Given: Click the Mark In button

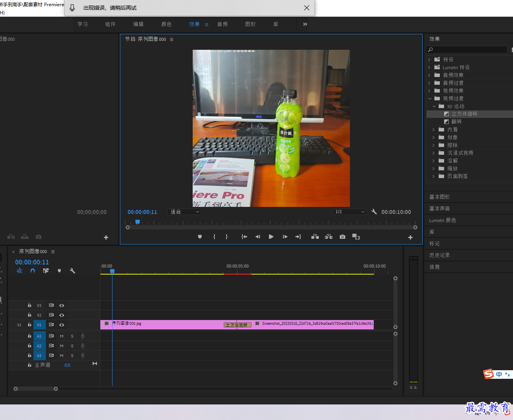Looking at the screenshot, I should (214, 237).
